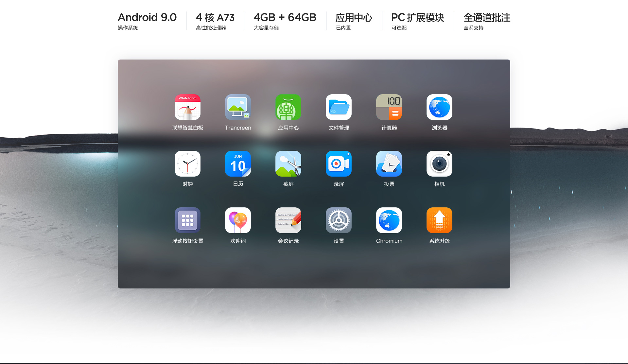Open the 文件管理 folder icon

pyautogui.click(x=339, y=107)
